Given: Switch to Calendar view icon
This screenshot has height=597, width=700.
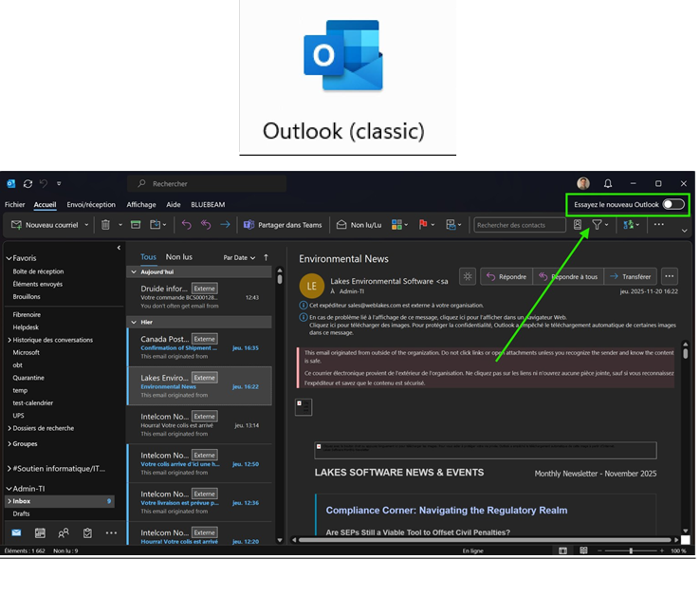Looking at the screenshot, I should (x=40, y=532).
